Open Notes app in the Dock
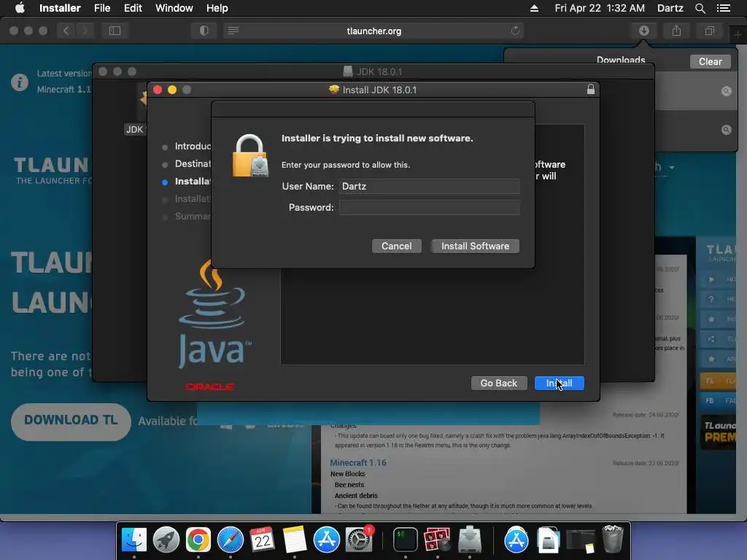747x560 pixels. (295, 540)
